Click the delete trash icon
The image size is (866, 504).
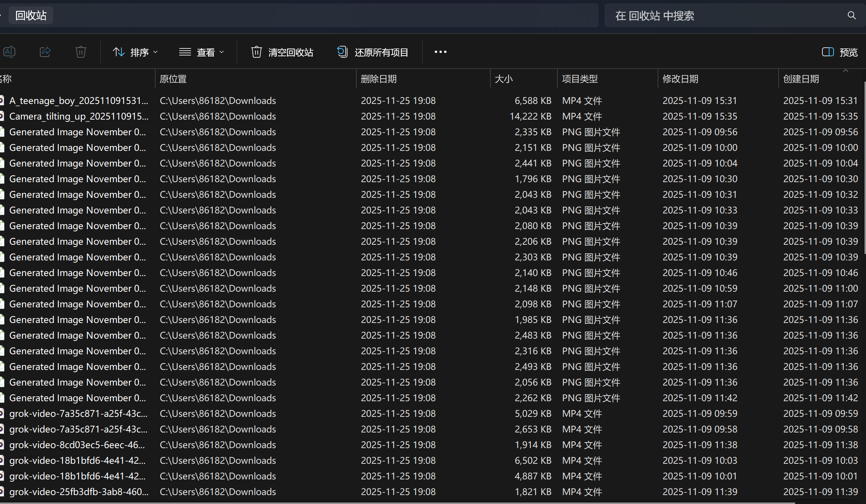coord(80,52)
